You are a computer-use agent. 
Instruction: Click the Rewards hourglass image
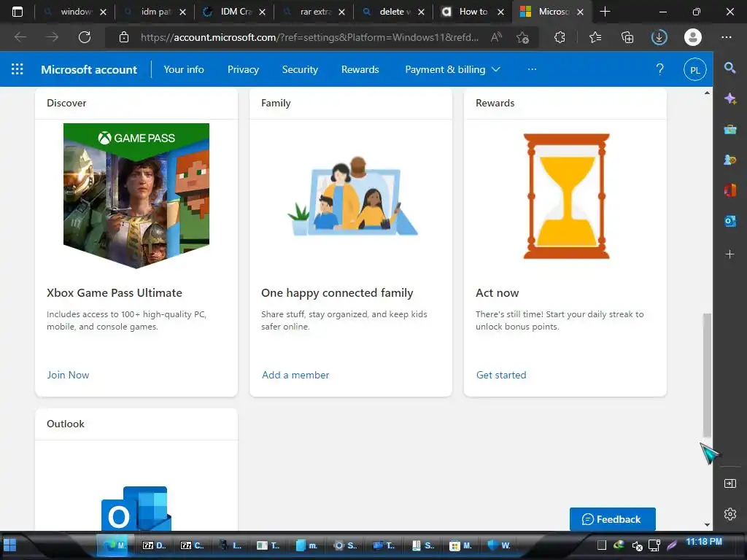[566, 195]
